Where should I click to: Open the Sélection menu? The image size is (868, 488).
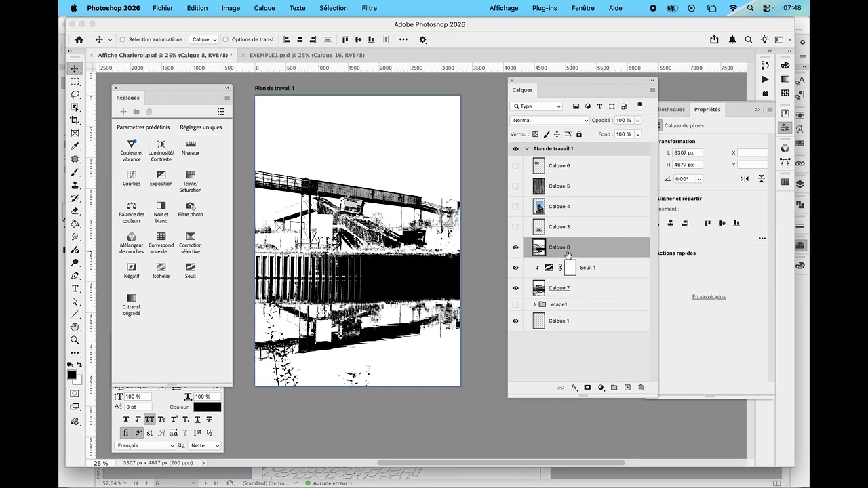pos(333,8)
